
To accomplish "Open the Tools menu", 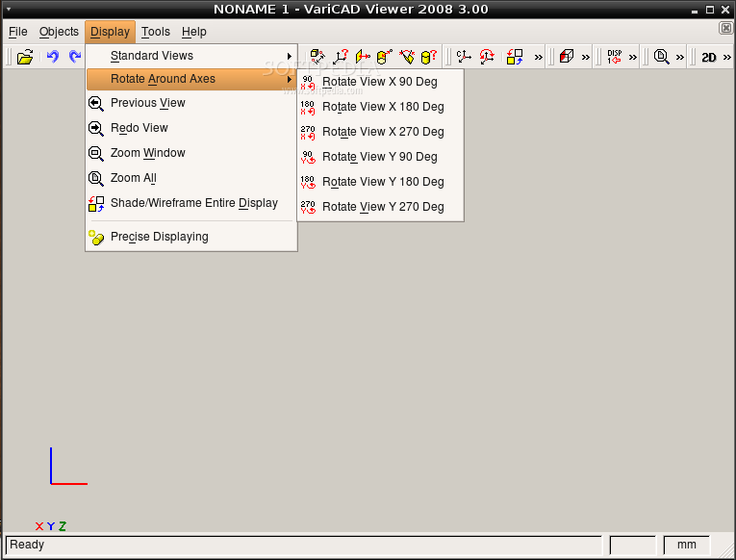I will [155, 32].
